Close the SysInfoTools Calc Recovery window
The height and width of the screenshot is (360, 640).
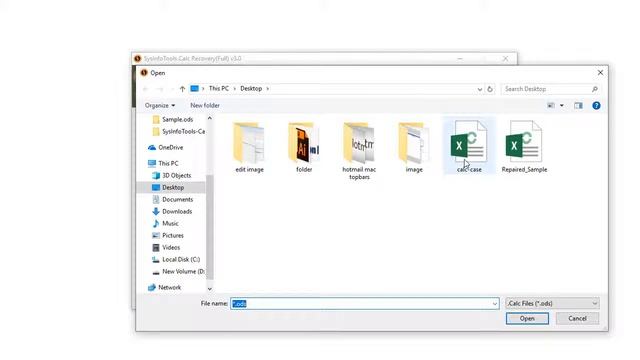pyautogui.click(x=505, y=59)
